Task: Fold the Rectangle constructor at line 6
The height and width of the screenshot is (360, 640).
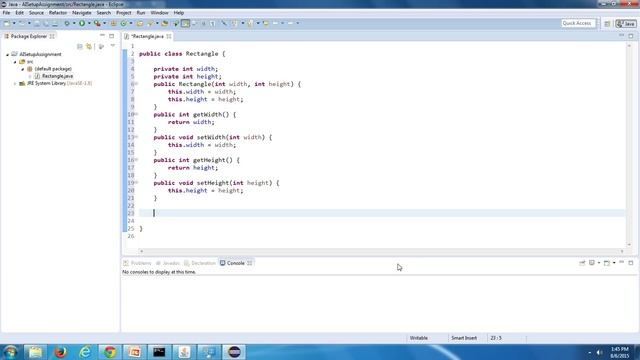Action: pyautogui.click(x=136, y=84)
